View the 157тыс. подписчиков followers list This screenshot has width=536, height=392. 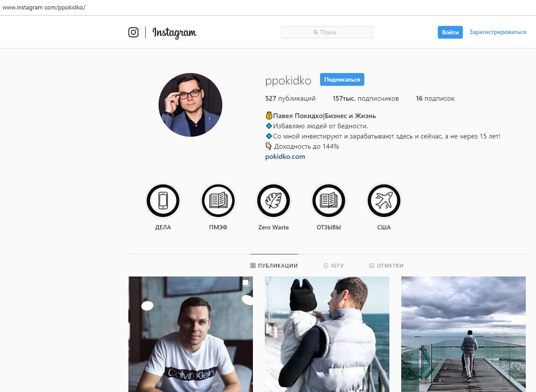pyautogui.click(x=366, y=99)
